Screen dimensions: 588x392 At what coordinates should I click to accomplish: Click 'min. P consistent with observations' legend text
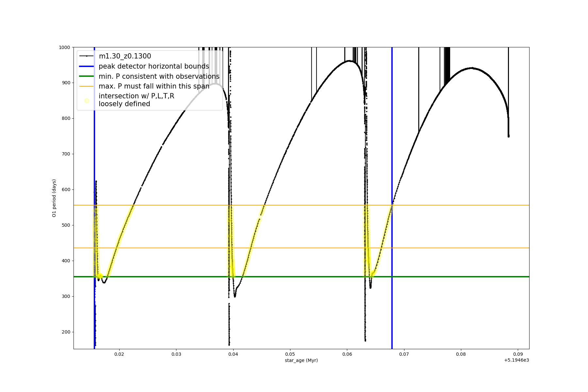coord(159,76)
